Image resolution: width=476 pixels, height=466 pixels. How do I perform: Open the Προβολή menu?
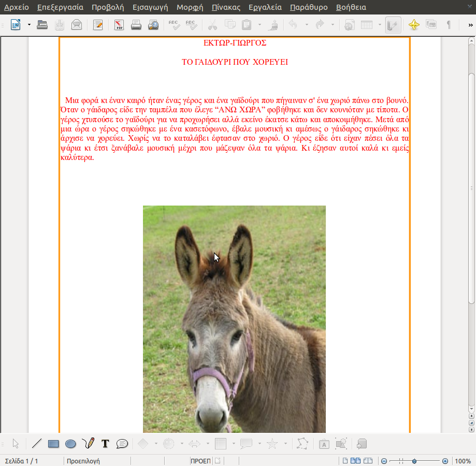tap(108, 7)
